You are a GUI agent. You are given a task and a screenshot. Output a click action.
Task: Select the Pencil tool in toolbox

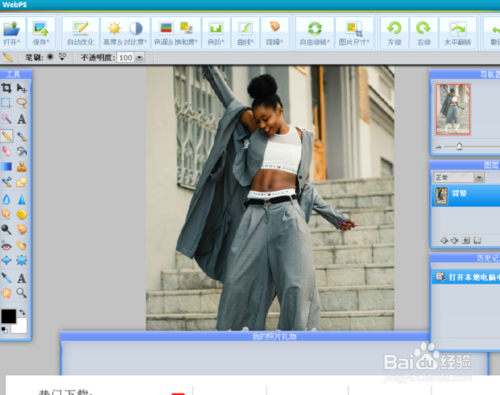[6, 136]
